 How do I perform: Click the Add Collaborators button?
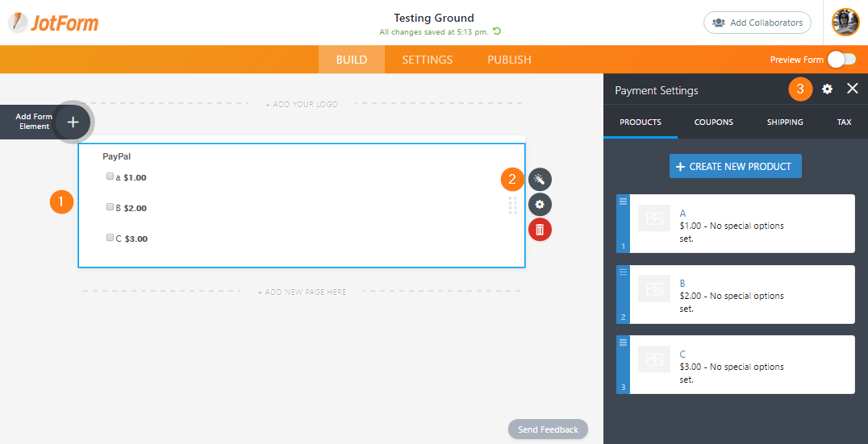[757, 23]
